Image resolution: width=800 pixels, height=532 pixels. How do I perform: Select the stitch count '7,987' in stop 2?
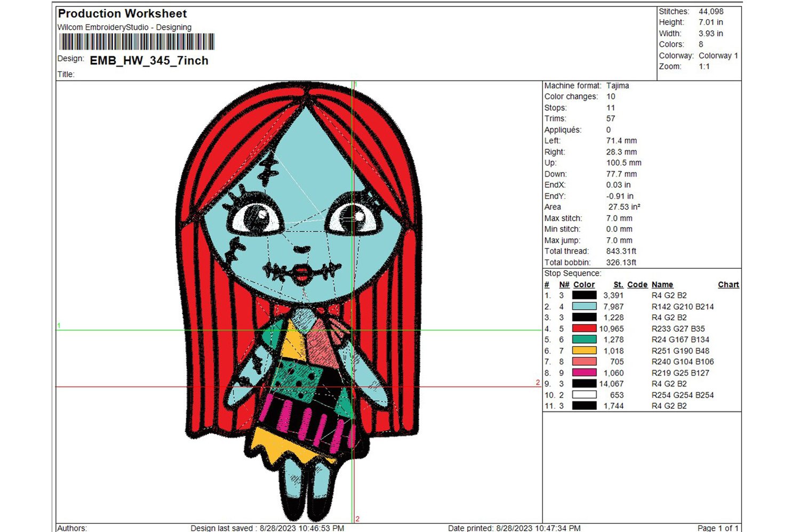click(613, 307)
